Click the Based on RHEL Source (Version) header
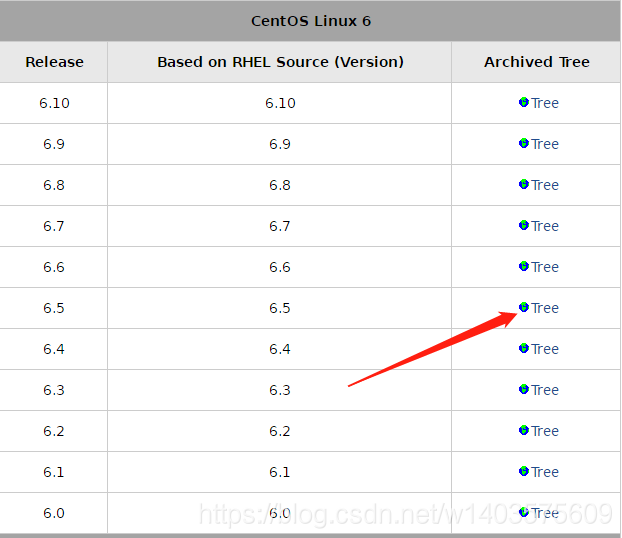This screenshot has width=622, height=538. pyautogui.click(x=280, y=62)
